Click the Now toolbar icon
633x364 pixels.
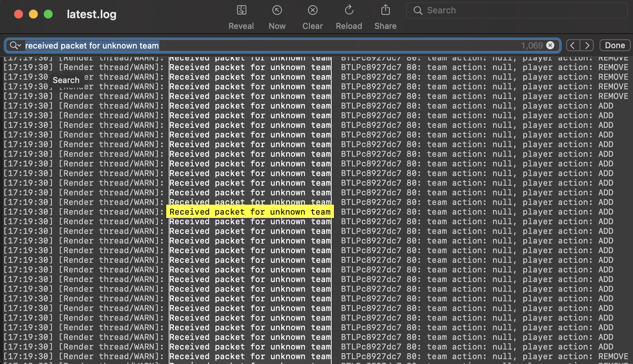tap(277, 10)
